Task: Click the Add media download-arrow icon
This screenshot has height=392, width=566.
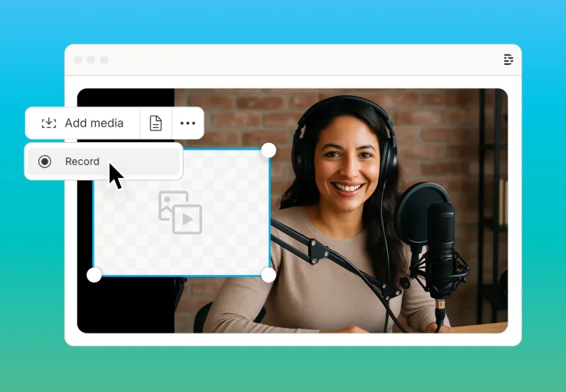Action: [48, 123]
